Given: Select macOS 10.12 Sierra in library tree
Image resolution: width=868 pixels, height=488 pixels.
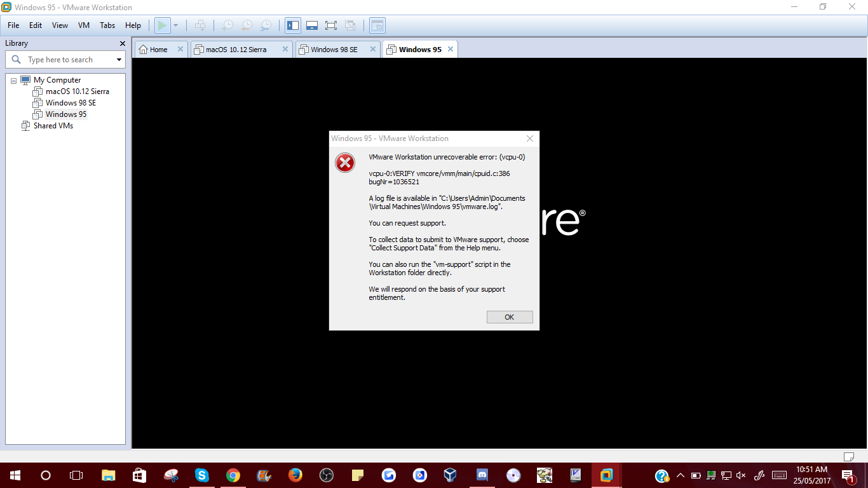Looking at the screenshot, I should click(78, 91).
